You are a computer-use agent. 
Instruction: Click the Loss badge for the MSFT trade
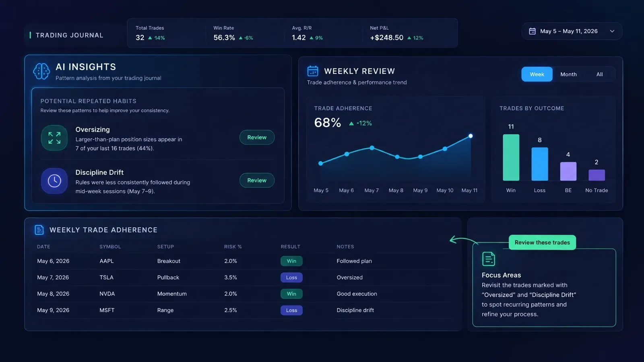291,311
